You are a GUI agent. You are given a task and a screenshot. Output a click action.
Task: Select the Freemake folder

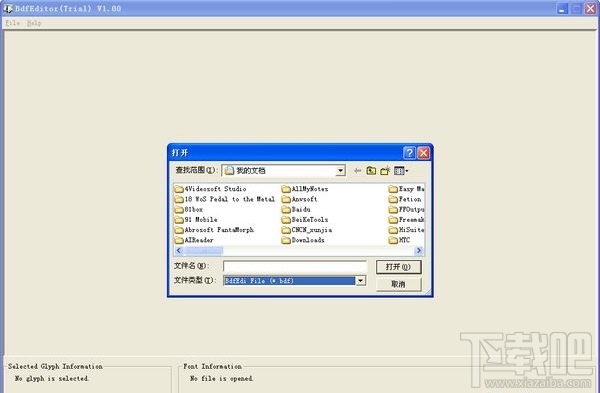(406, 220)
